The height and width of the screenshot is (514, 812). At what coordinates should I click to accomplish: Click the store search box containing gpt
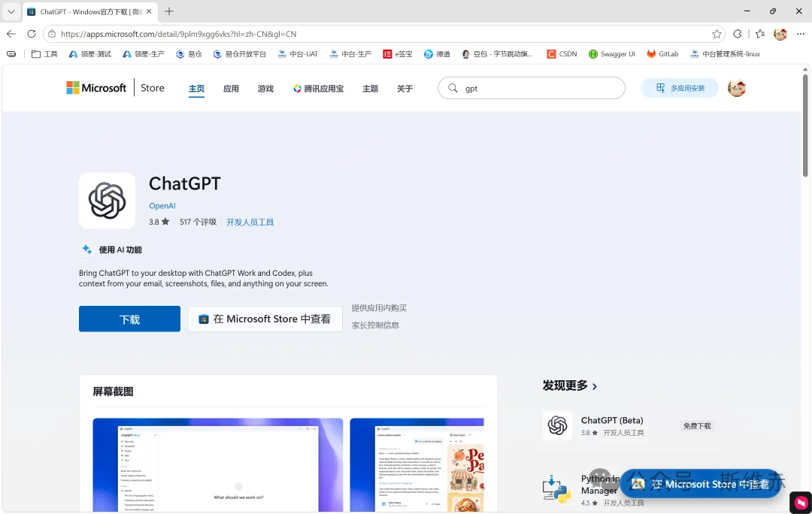click(x=532, y=88)
